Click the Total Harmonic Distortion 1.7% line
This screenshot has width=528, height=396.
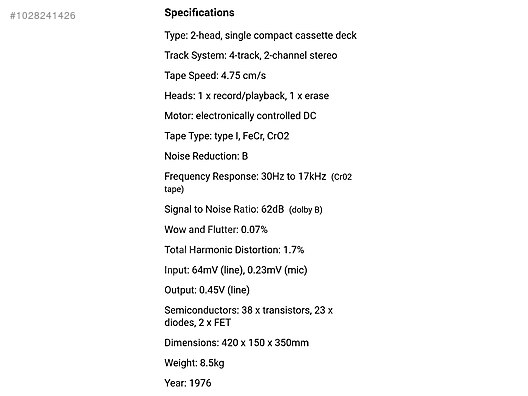[234, 250]
